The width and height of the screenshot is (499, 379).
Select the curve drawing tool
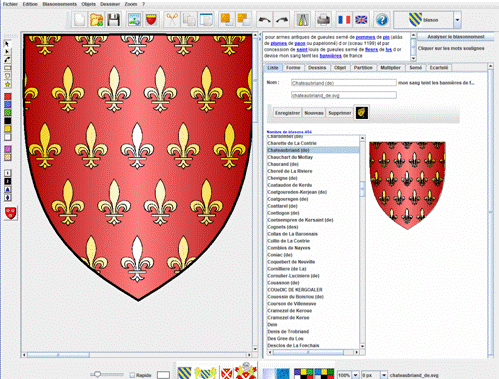pos(7,60)
